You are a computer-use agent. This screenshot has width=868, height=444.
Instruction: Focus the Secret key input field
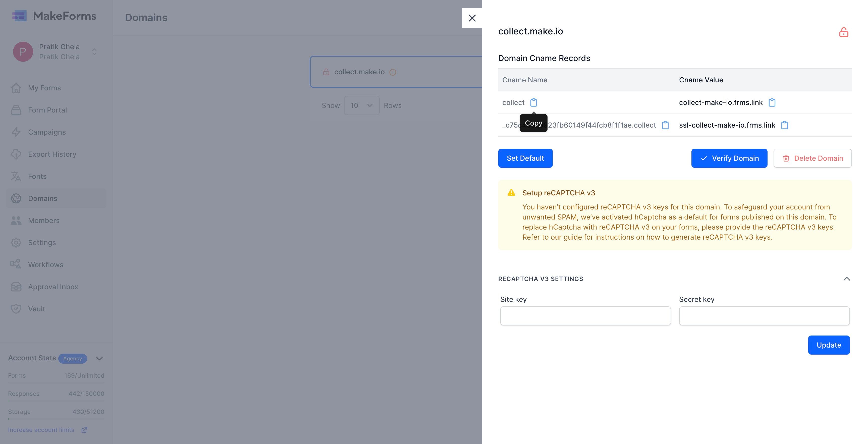(x=764, y=316)
